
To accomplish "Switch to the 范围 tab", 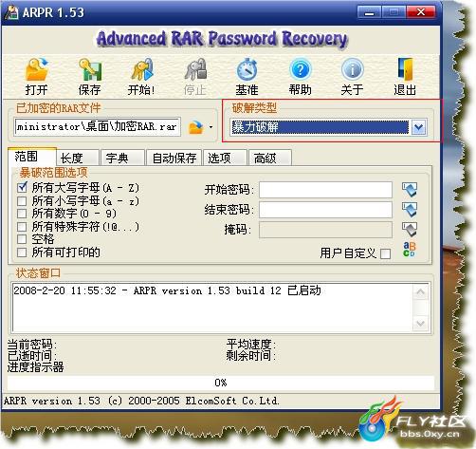I will click(31, 157).
